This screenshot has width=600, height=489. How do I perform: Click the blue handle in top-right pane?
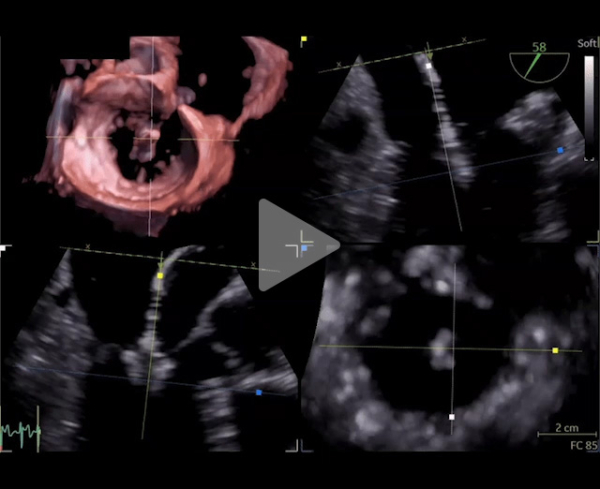(560, 150)
